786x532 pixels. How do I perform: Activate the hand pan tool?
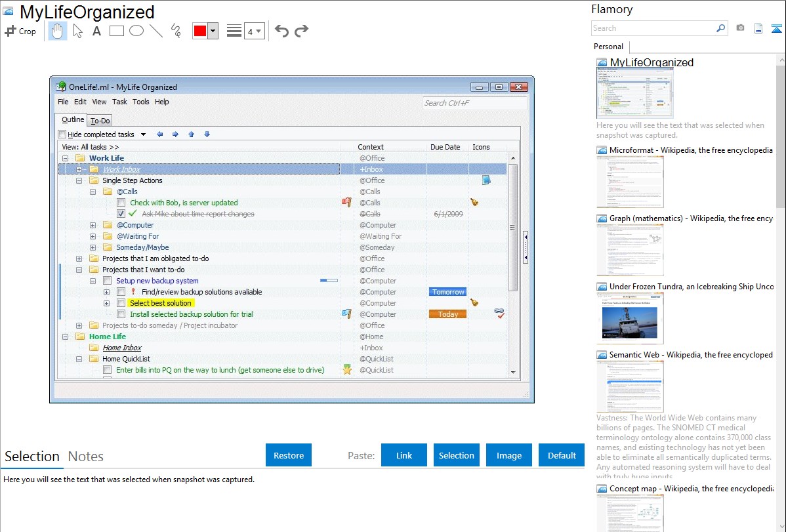click(58, 31)
